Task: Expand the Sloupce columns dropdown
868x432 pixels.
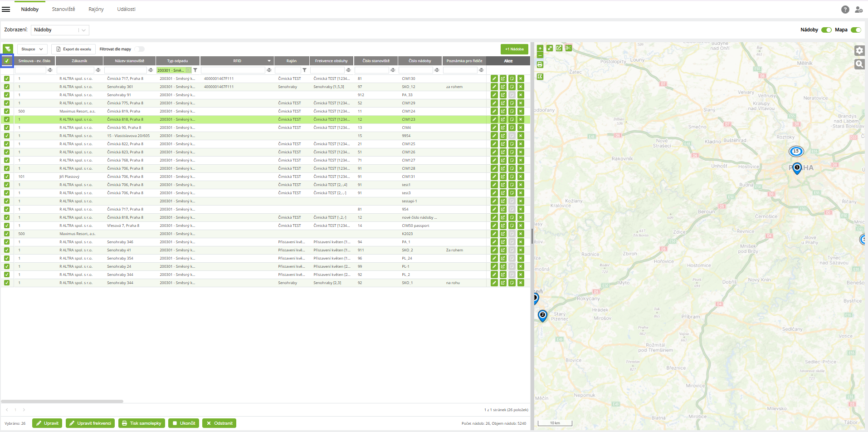Action: pyautogui.click(x=32, y=49)
